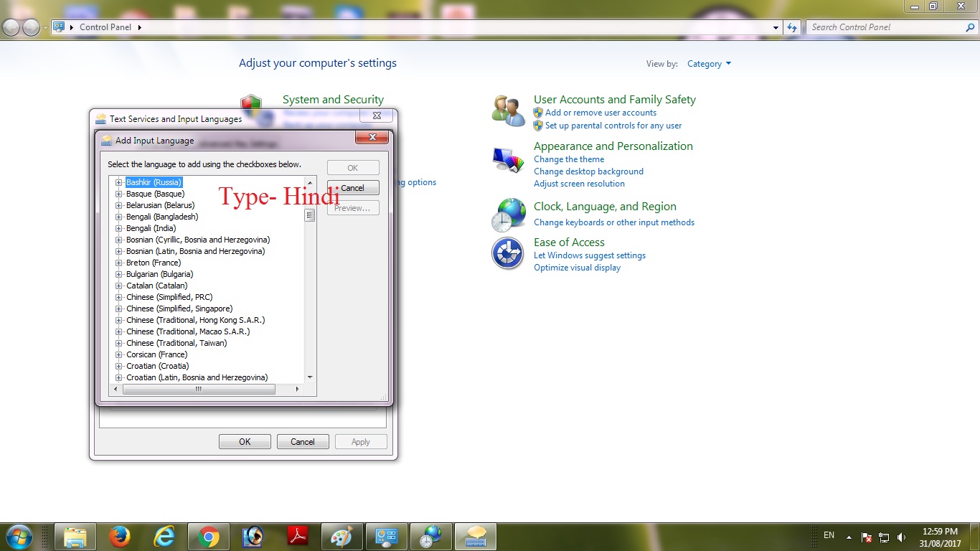980x551 pixels.
Task: Click the Appearance and Personalization icon
Action: click(x=507, y=161)
